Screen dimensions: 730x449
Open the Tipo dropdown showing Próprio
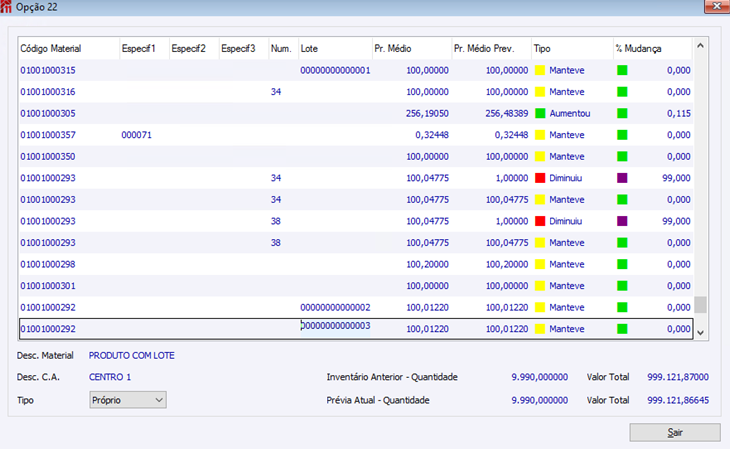click(128, 400)
